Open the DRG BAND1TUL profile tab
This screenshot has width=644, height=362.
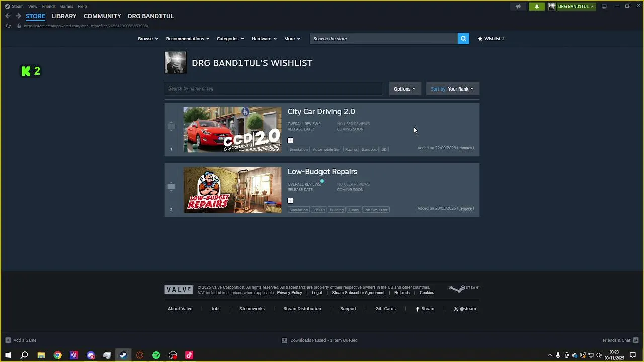(150, 16)
